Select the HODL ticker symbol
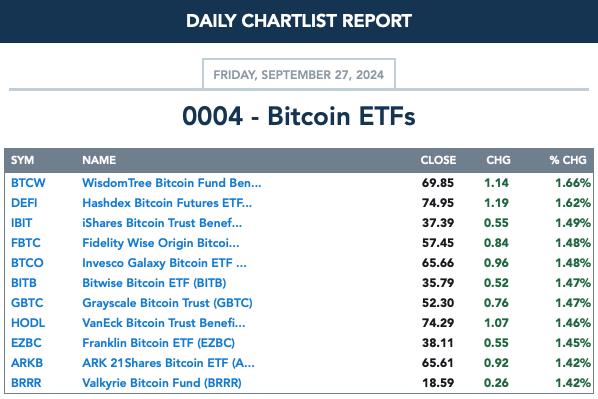This screenshot has height=399, width=598. [x=28, y=323]
